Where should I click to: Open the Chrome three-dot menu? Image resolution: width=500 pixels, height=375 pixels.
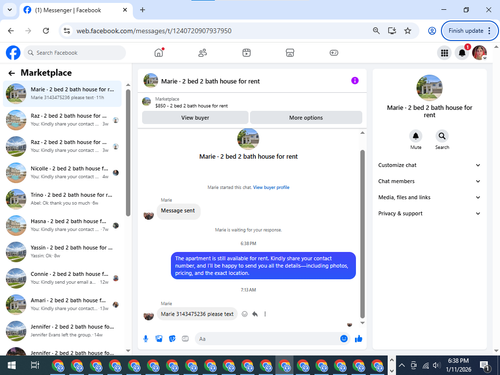point(489,31)
